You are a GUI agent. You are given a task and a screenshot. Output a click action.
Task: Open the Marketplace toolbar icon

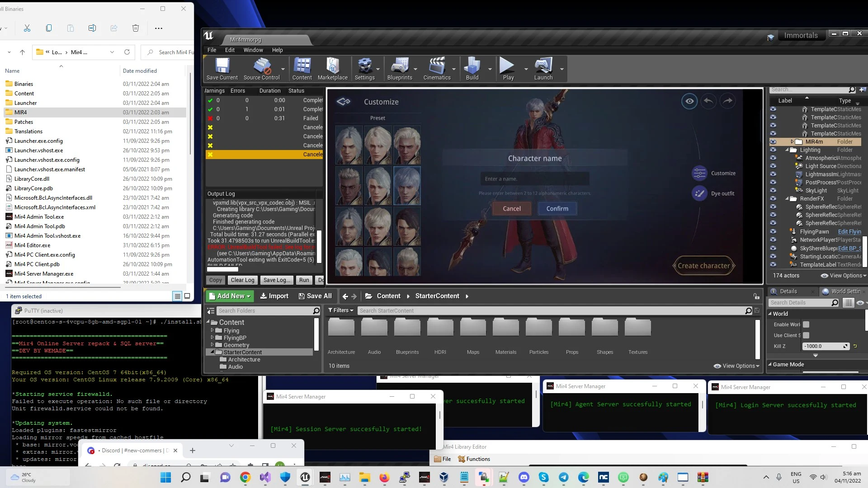333,69
